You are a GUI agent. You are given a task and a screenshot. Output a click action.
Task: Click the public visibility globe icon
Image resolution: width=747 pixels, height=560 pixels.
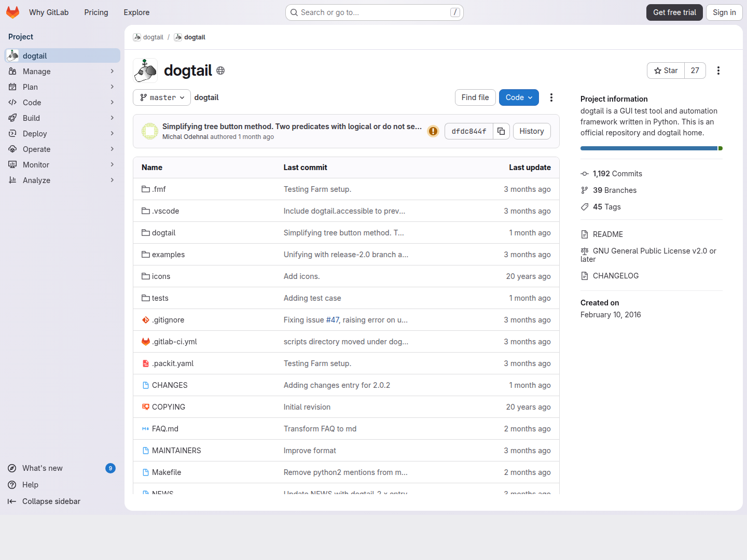click(x=220, y=71)
